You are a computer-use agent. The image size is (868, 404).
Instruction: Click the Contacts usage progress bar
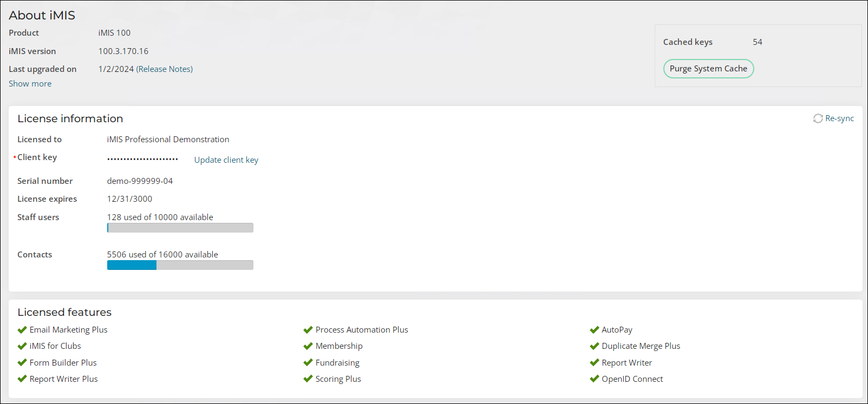pos(180,265)
